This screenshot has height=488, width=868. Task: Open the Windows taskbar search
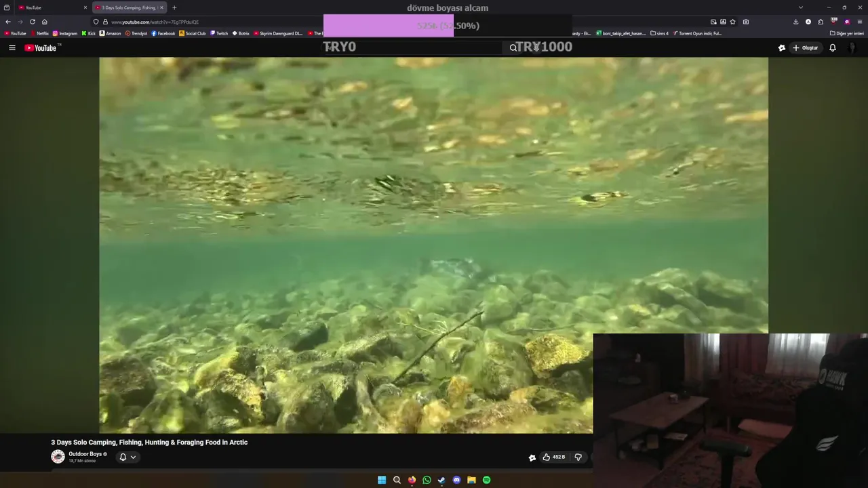click(x=397, y=480)
